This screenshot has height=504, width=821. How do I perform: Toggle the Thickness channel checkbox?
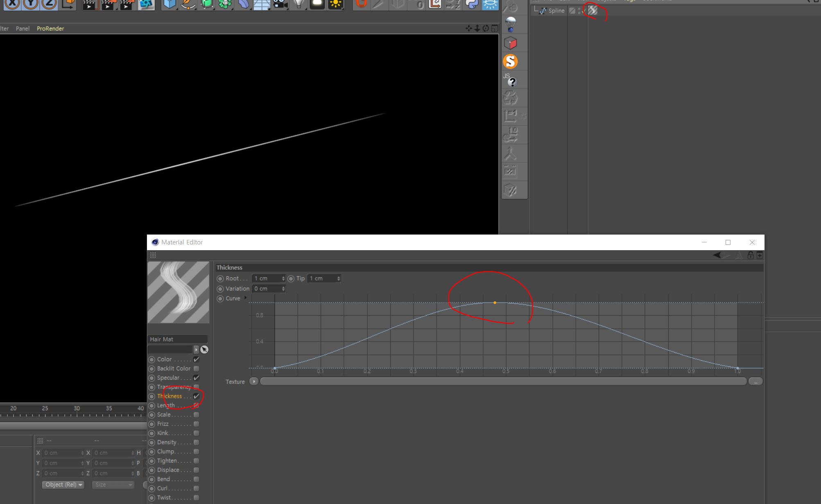point(197,396)
